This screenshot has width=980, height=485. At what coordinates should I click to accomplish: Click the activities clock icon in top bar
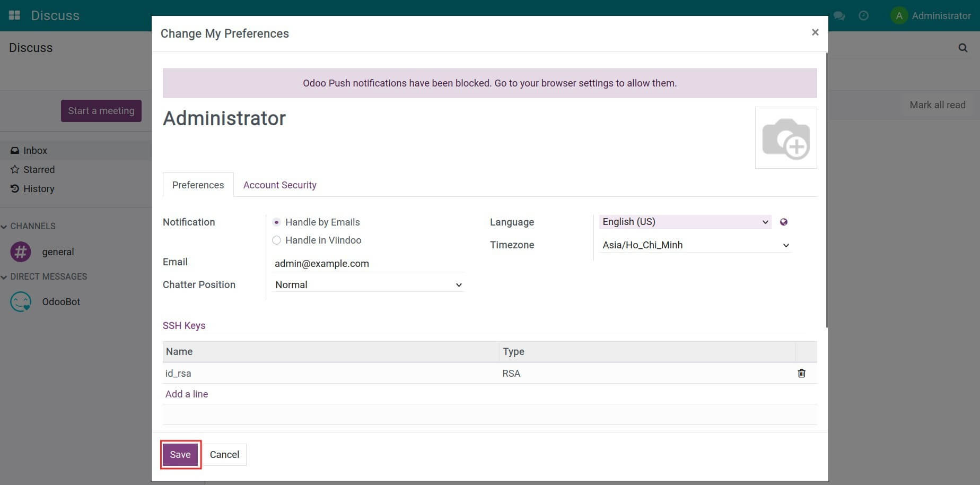[x=864, y=16]
